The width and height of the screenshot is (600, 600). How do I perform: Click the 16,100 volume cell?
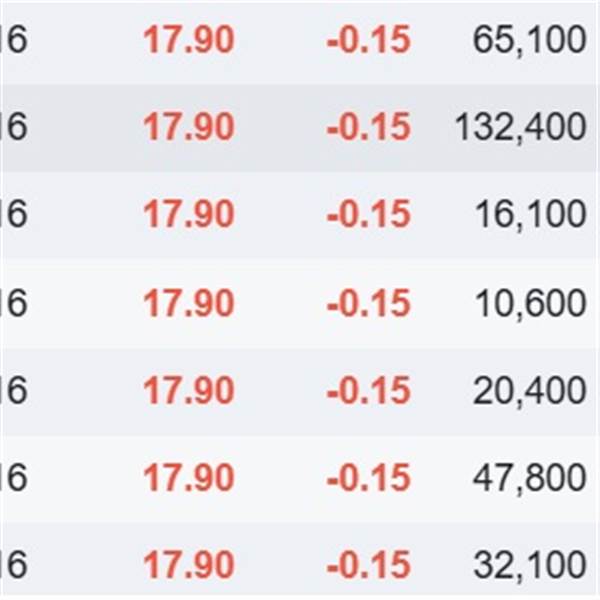coord(530,215)
